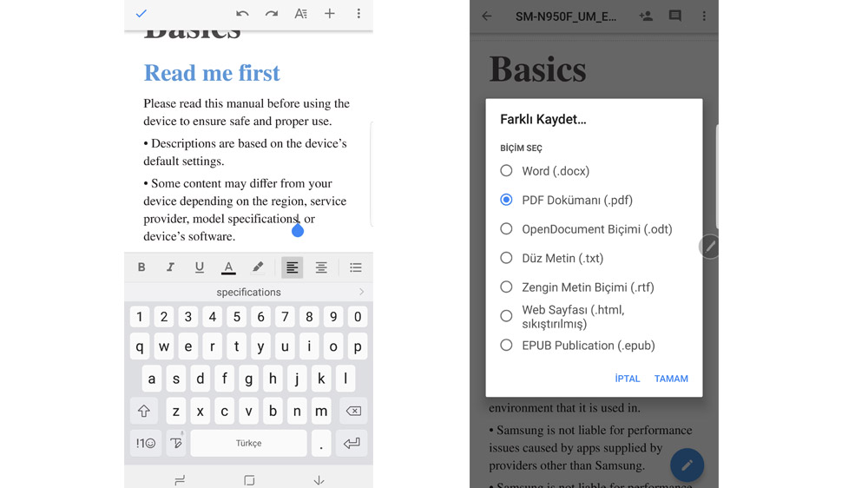Tap the plus insert icon

tap(329, 13)
